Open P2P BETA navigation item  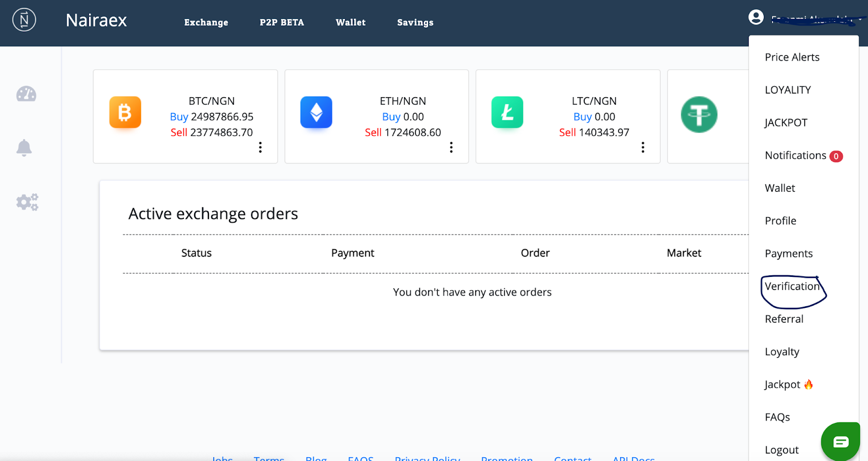coord(282,22)
